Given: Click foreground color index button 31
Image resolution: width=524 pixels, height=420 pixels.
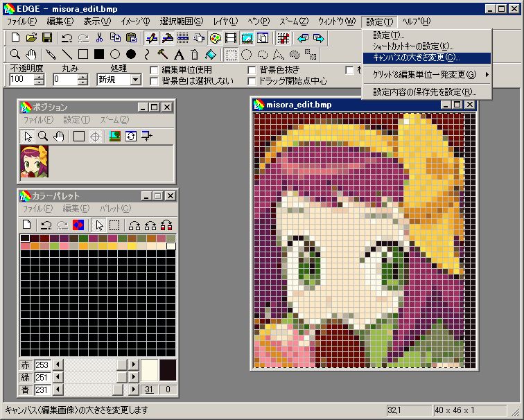Looking at the screenshot, I should (149, 390).
